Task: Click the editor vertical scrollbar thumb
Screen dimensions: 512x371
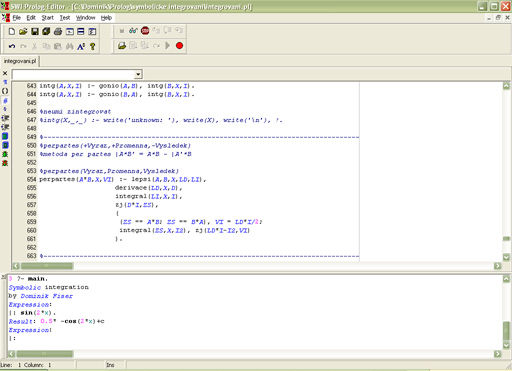Action: (x=506, y=238)
